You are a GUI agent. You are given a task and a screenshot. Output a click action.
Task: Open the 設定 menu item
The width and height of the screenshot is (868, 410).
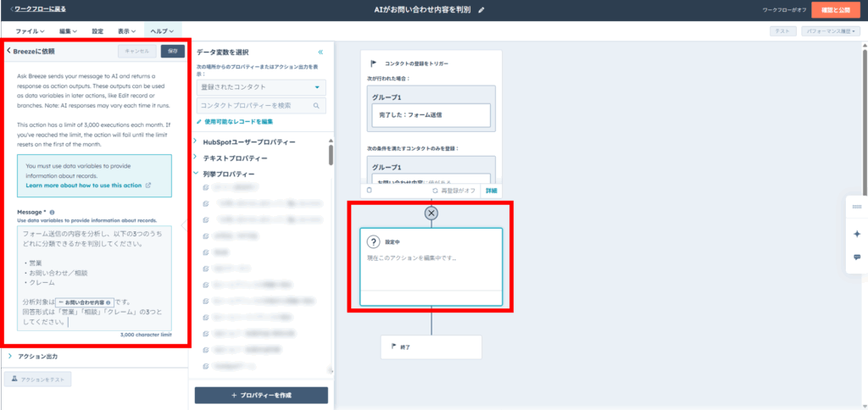[97, 31]
